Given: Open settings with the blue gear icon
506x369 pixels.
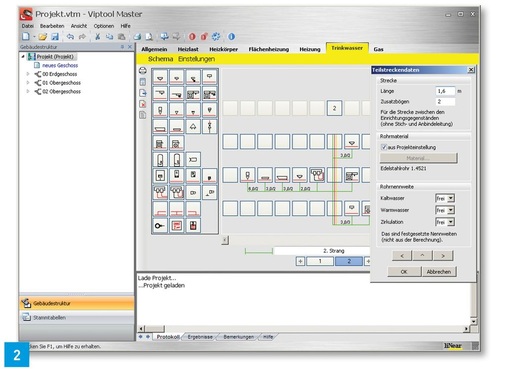Looking at the screenshot, I should pyautogui.click(x=216, y=36).
